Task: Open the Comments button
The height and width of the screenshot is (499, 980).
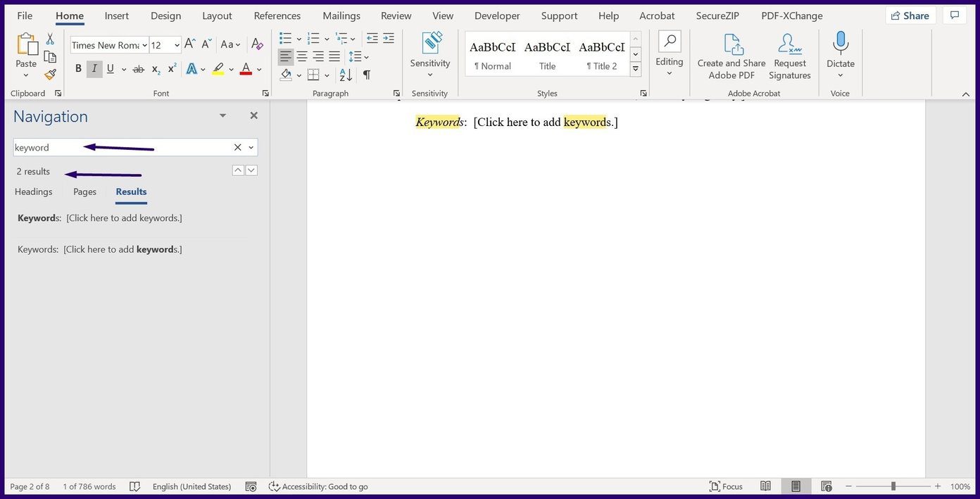Action: click(x=955, y=15)
